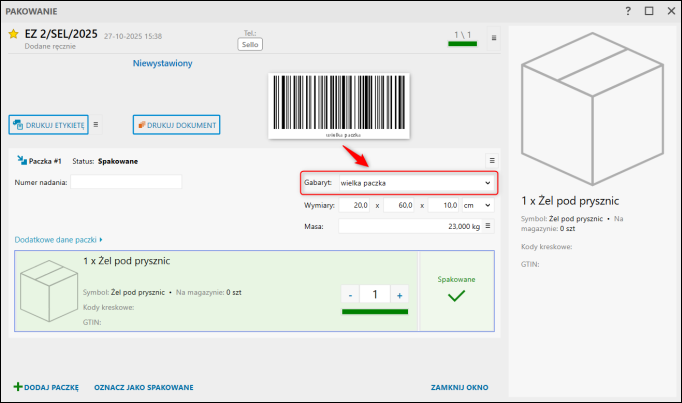Click the Numer nadania input field
This screenshot has height=403, width=682.
[126, 182]
